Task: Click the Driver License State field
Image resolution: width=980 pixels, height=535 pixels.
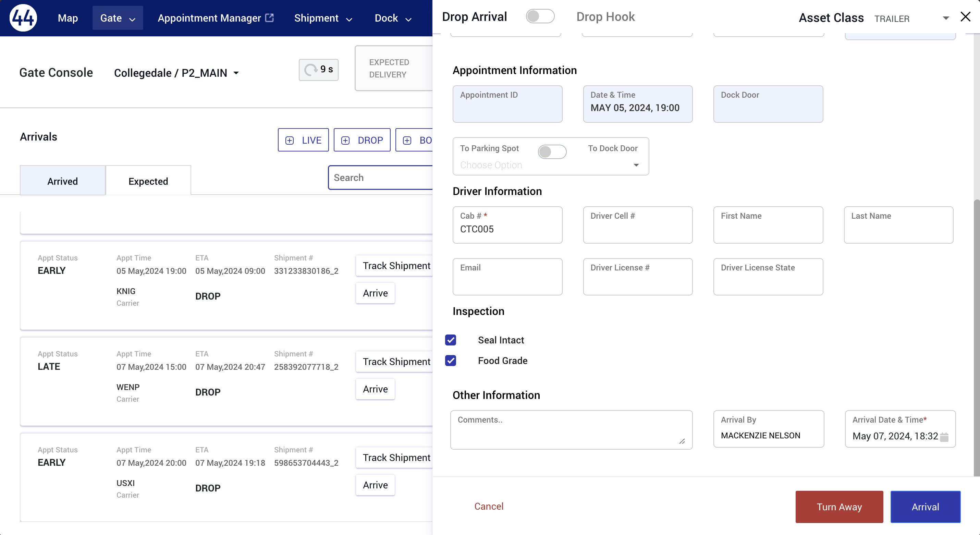Action: (768, 276)
